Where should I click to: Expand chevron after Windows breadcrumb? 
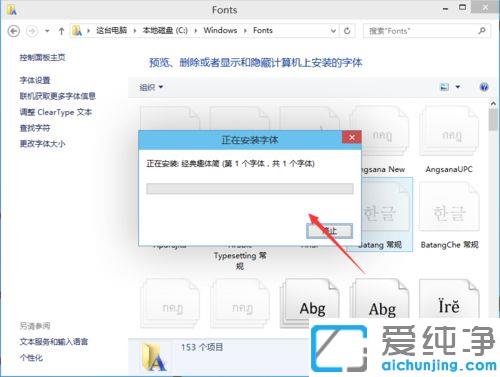coord(245,31)
